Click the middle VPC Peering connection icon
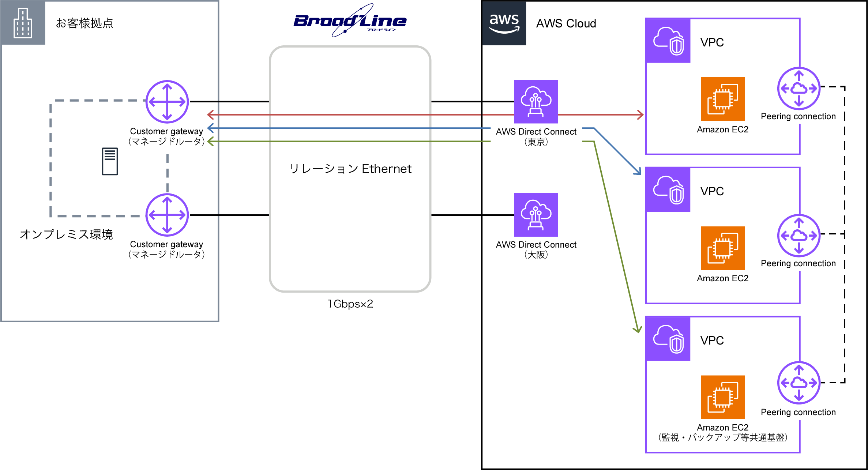 click(799, 236)
